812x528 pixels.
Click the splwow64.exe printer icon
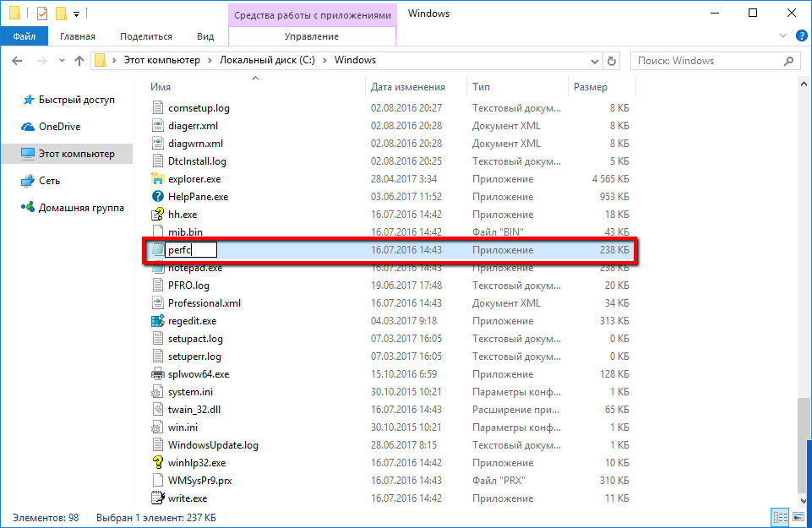158,373
